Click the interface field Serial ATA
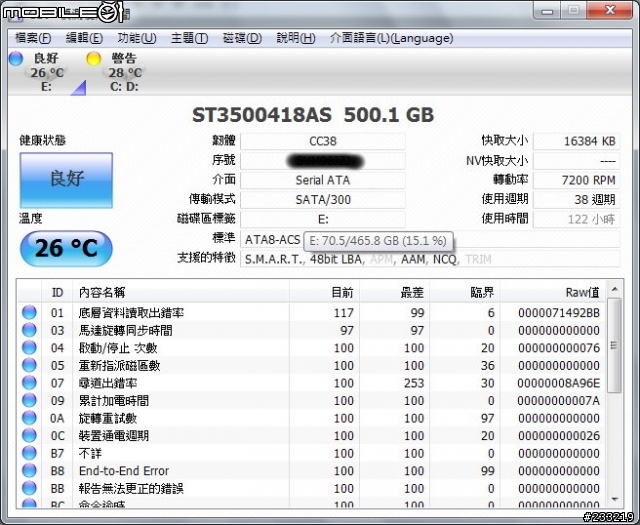 click(323, 180)
